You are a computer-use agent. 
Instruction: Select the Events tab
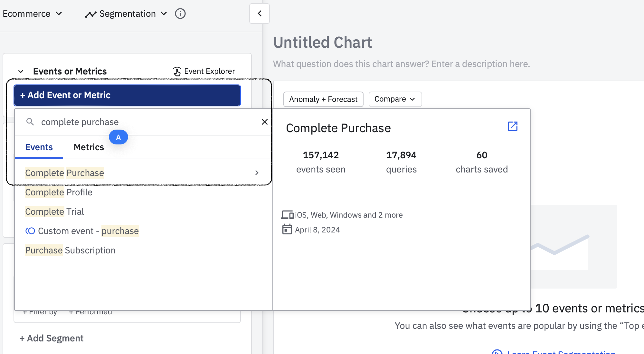point(39,147)
